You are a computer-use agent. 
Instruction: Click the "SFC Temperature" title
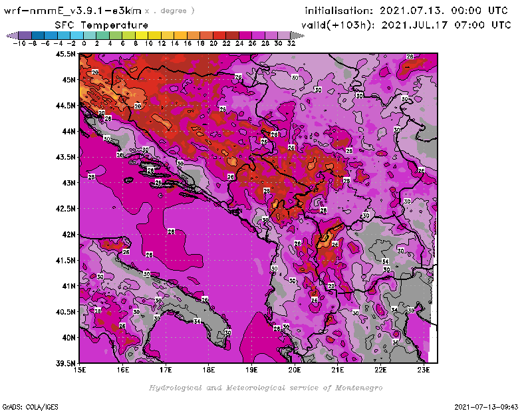[x=102, y=25]
